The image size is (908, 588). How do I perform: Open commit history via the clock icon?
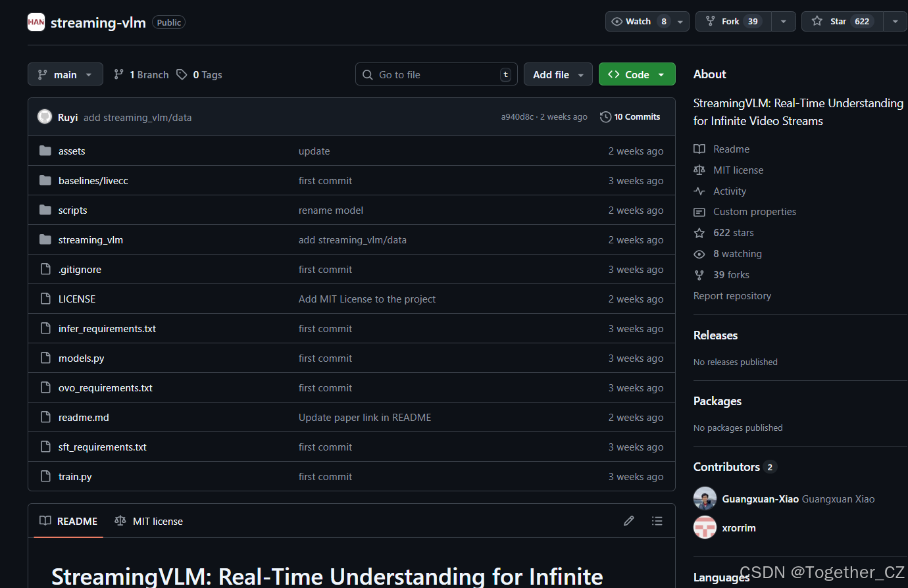(x=605, y=116)
